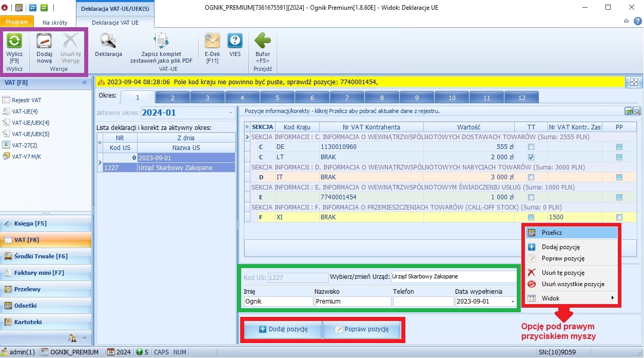Open the VIES verification icon
Screen dimensions: 644x358
[x=235, y=41]
